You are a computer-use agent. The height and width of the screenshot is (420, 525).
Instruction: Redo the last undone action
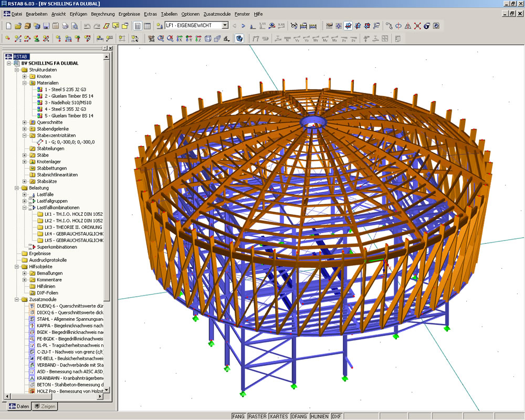[97, 26]
